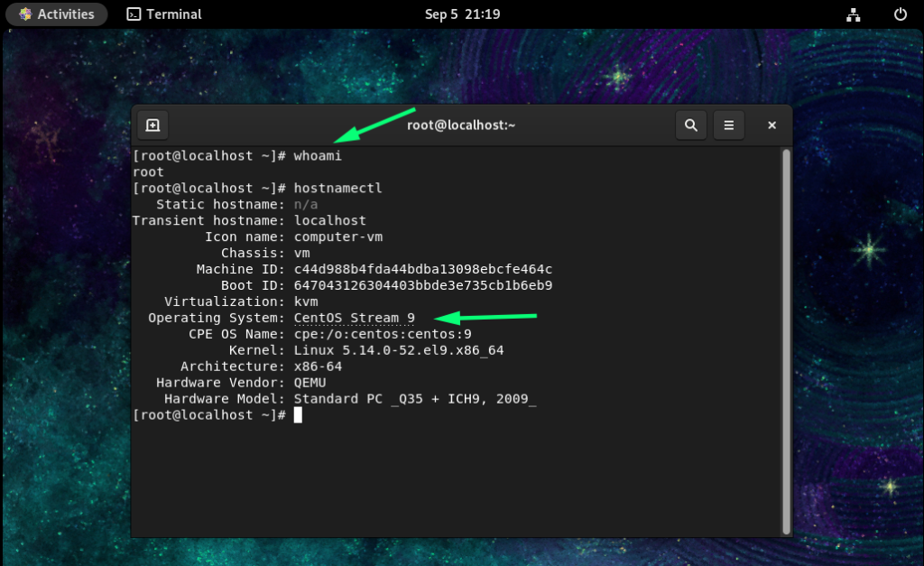Click the CPE OS Name value cpe:/o:centos:centos:9
The height and width of the screenshot is (566, 924).
pos(383,334)
